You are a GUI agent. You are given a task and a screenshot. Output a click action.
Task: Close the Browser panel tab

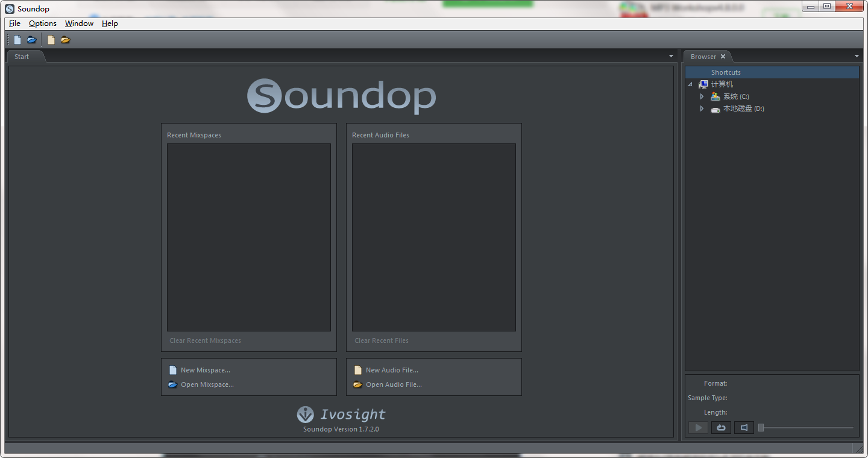[x=723, y=57]
